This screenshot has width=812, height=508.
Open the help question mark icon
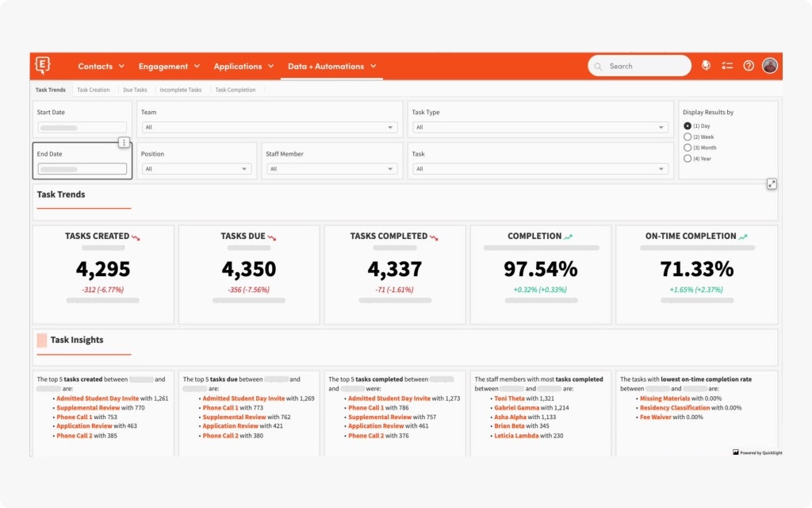[749, 66]
